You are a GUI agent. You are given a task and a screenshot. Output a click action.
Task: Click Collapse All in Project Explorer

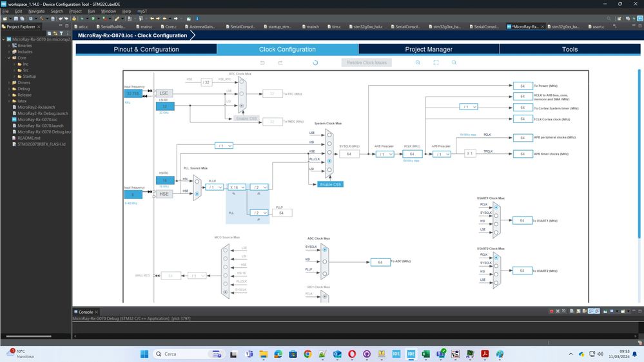tap(49, 33)
